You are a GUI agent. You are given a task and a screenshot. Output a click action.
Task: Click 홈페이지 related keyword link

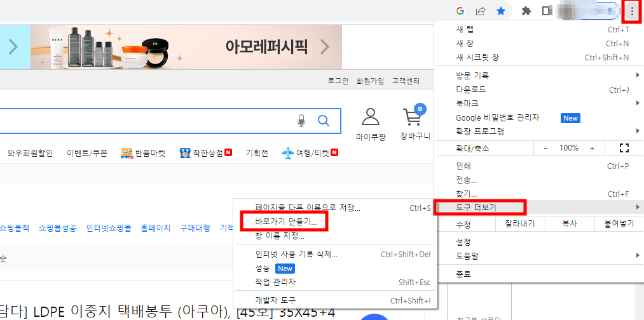tap(156, 228)
